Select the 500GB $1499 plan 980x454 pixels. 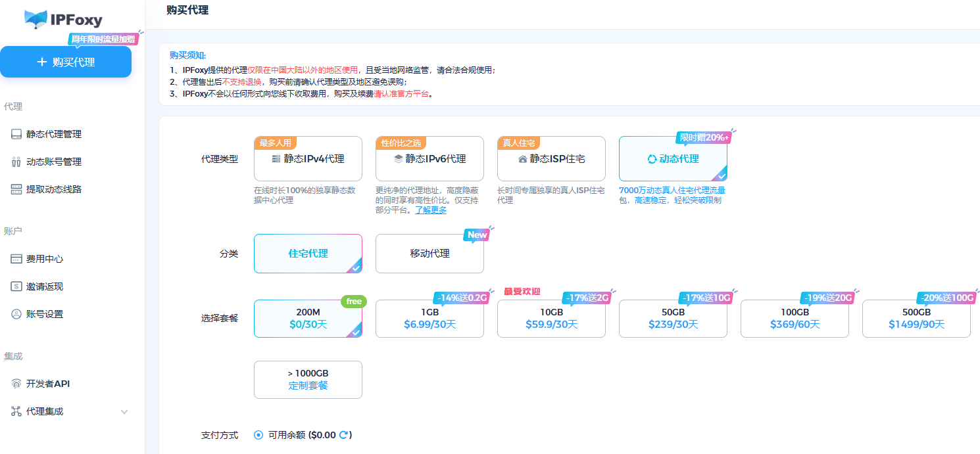916,319
